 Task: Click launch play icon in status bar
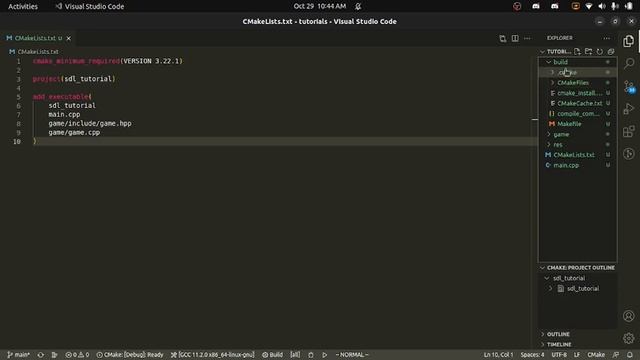pyautogui.click(x=324, y=355)
